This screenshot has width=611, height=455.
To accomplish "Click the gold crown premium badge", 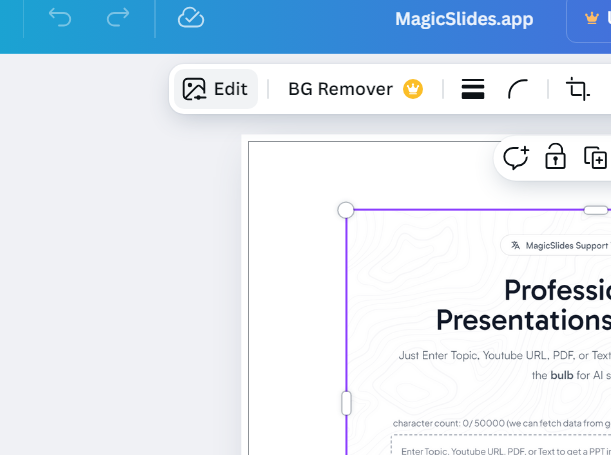I will tap(413, 89).
